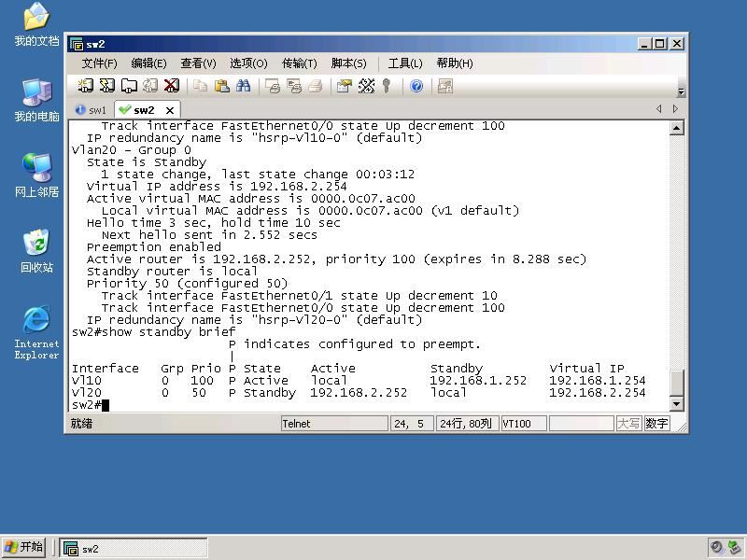Click the Disconnect red X icon
This screenshot has height=560, width=747.
pyautogui.click(x=172, y=86)
